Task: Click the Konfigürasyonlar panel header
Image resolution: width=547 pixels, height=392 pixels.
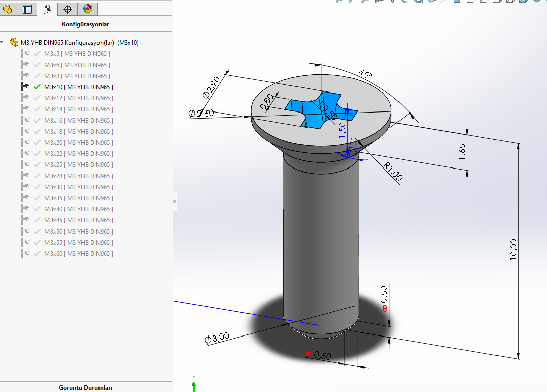Action: (x=85, y=24)
